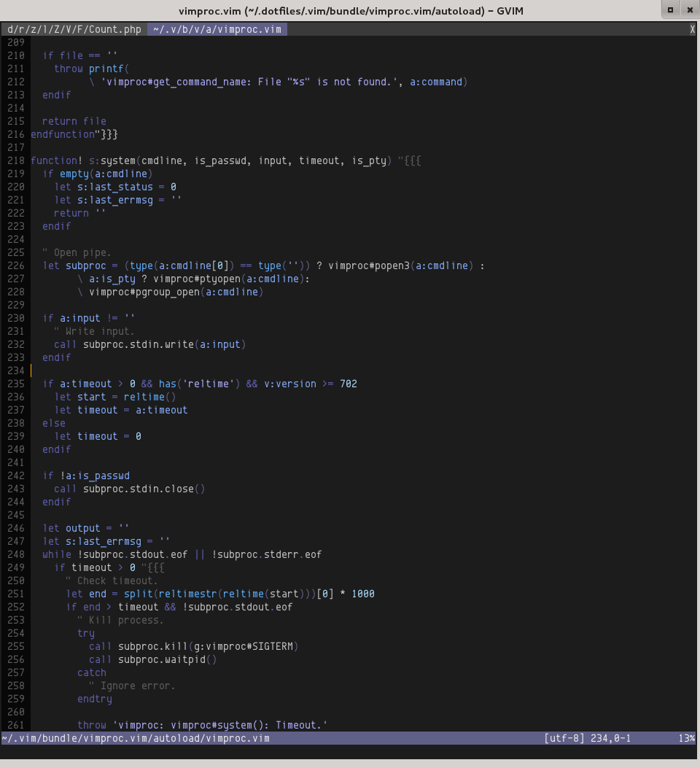Close the GVIM window
Image resolution: width=700 pixels, height=768 pixels.
(x=688, y=9)
